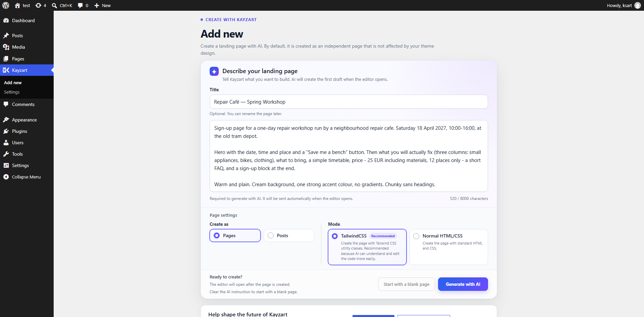Click the Plugins plug icon
The height and width of the screenshot is (317, 644).
point(6,131)
